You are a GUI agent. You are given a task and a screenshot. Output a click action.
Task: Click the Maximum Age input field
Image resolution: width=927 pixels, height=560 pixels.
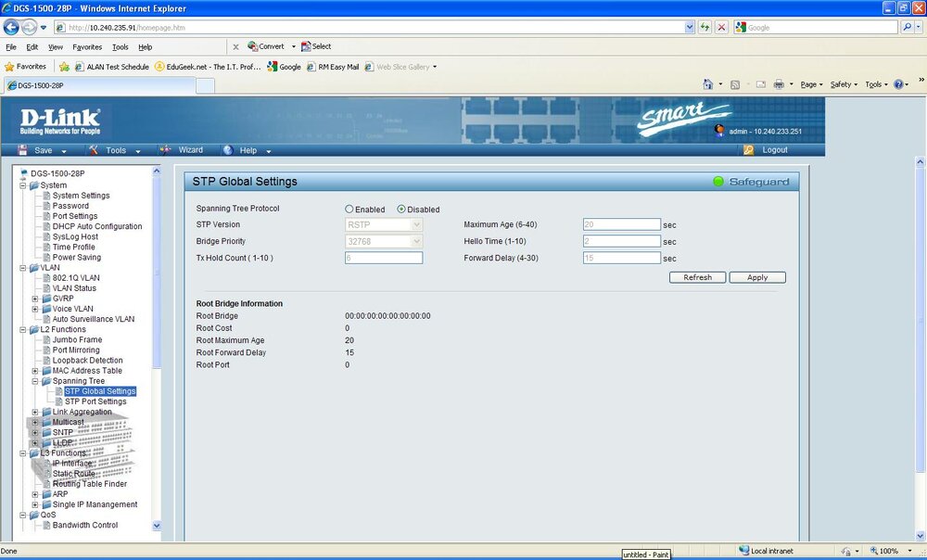(621, 224)
